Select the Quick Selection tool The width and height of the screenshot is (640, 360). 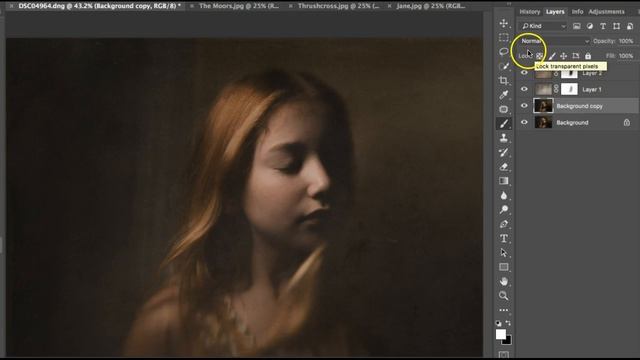click(x=504, y=66)
